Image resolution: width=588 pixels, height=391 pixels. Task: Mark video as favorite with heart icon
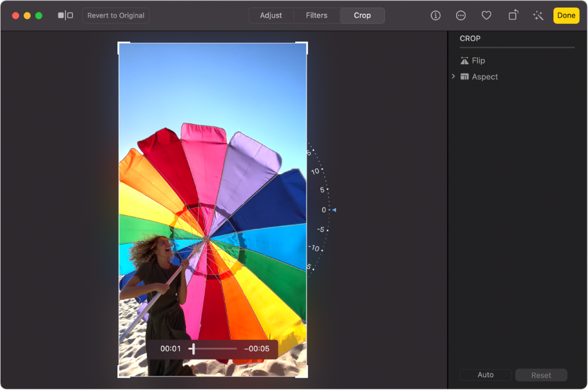pyautogui.click(x=486, y=16)
